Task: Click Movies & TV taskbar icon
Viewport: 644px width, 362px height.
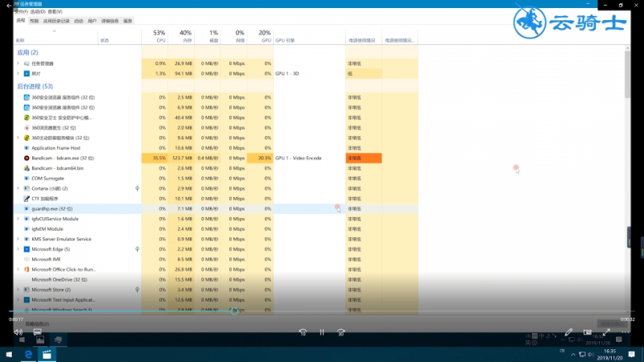Action: pos(47,354)
